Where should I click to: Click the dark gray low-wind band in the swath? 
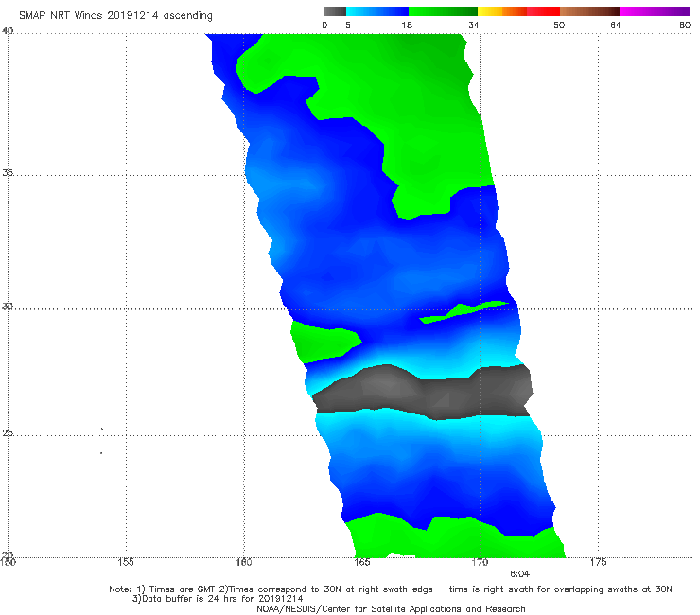422,392
